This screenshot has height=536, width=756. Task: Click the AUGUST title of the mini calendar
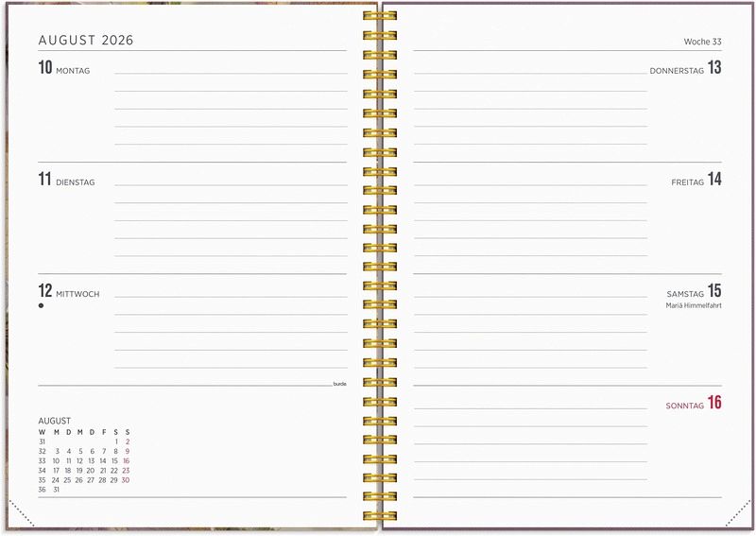click(x=55, y=422)
